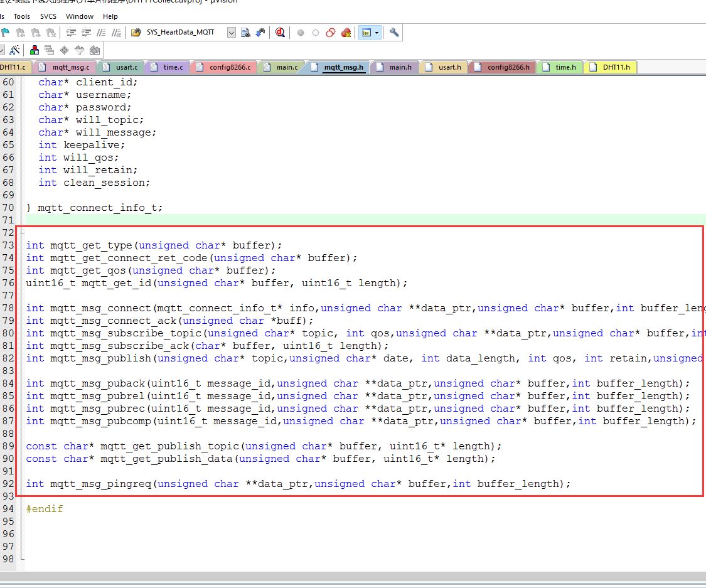Click the Select Software Packs icon

click(x=79, y=50)
